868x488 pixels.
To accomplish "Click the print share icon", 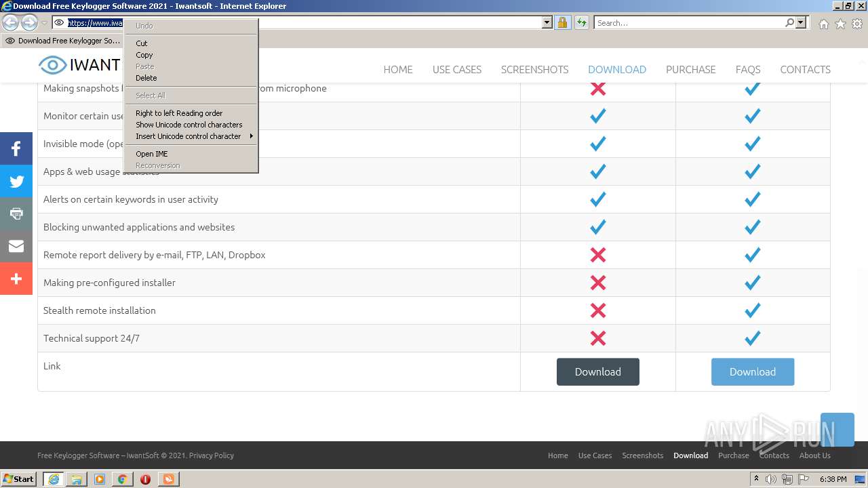I will point(16,213).
